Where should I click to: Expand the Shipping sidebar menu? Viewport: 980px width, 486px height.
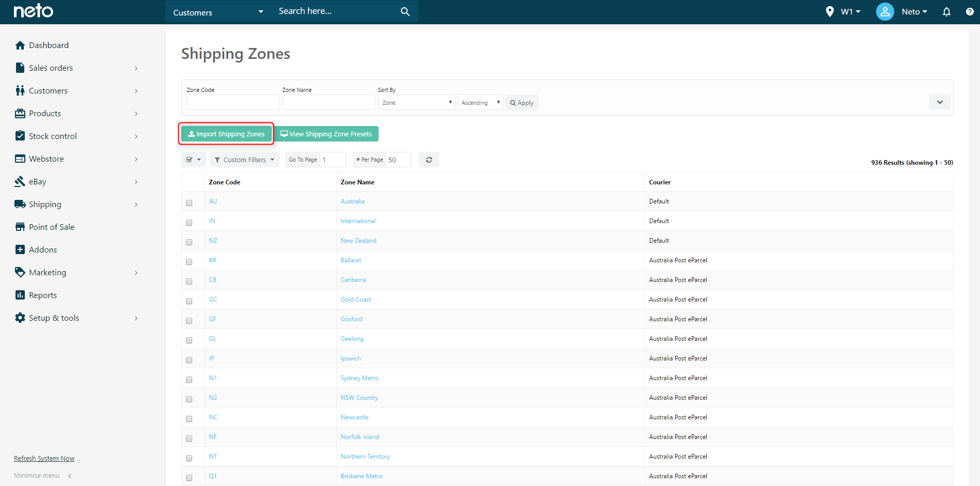click(x=45, y=205)
